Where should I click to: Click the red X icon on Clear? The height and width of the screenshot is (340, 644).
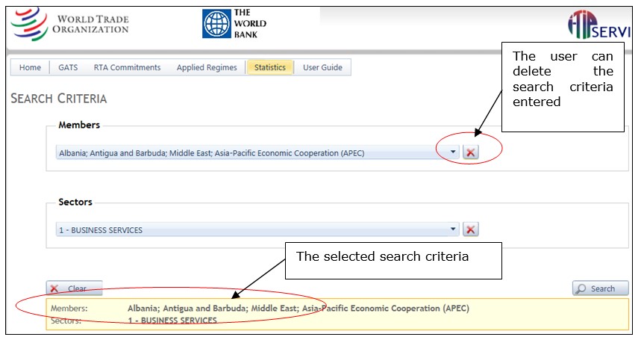tap(54, 288)
